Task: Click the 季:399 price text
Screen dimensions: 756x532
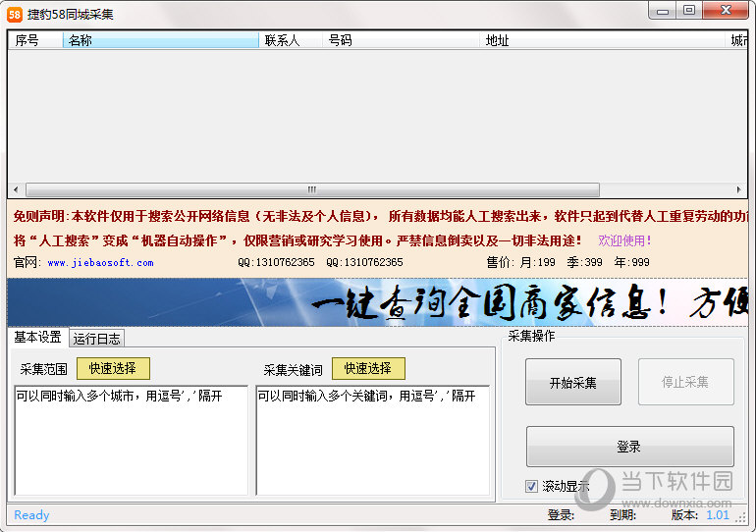Action: point(584,263)
